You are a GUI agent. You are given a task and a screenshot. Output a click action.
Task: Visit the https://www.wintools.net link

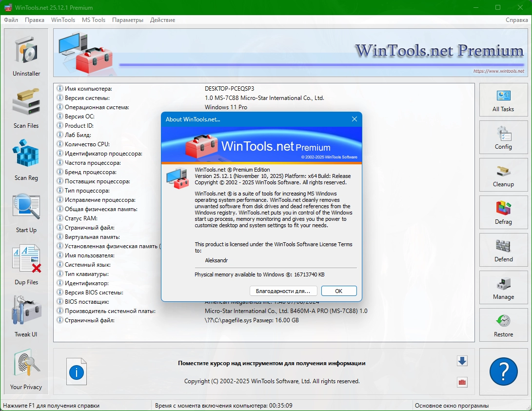(498, 71)
